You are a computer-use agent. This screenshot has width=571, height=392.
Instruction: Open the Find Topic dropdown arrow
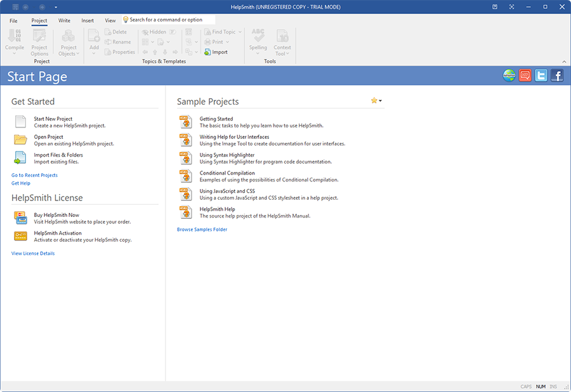tap(240, 32)
